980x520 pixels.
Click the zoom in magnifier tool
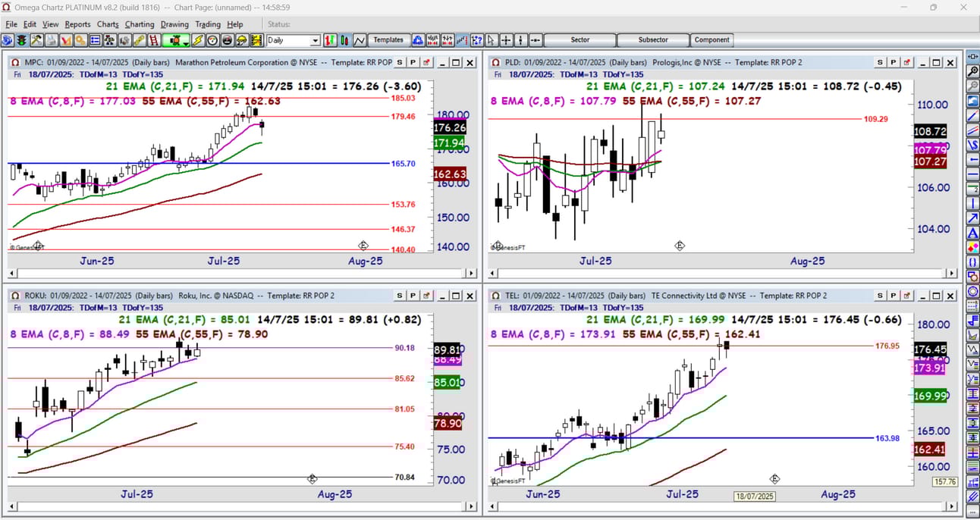coord(972,70)
